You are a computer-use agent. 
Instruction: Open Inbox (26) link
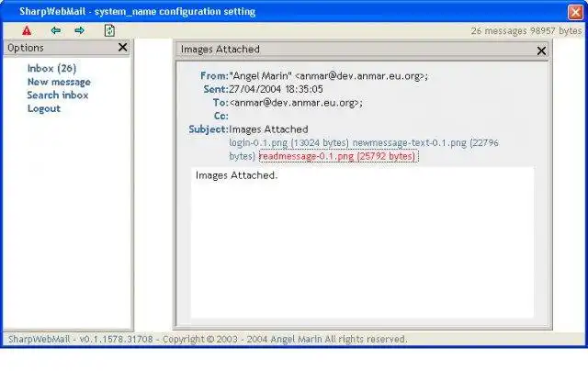coord(51,69)
